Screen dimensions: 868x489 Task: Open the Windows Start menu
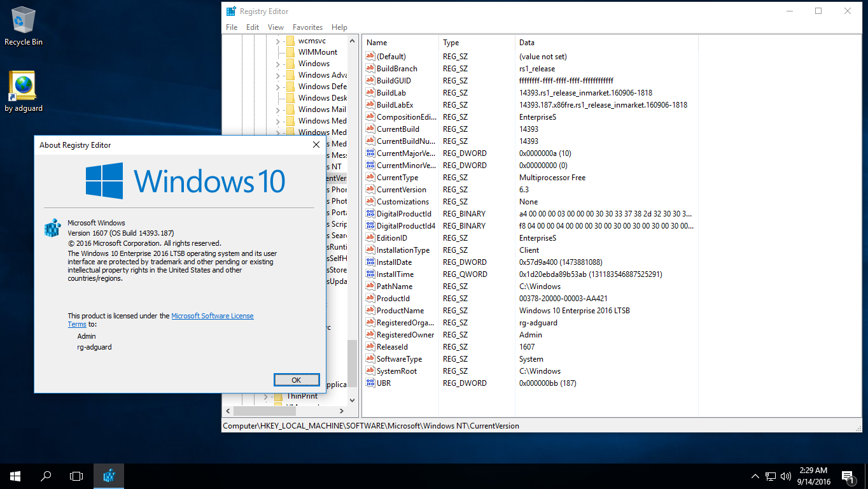coord(15,476)
